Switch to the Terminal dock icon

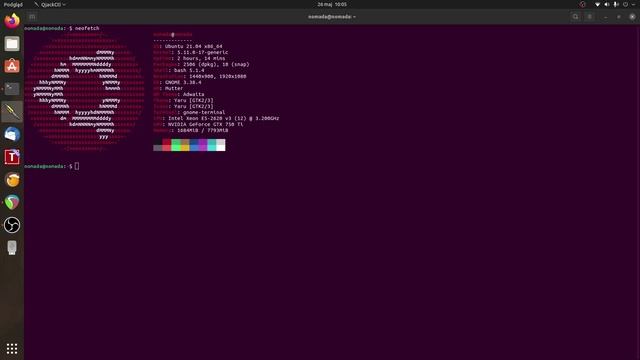click(x=12, y=89)
